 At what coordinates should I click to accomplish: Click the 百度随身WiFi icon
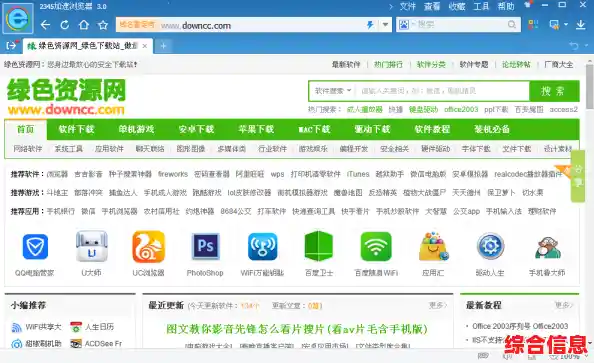(376, 247)
